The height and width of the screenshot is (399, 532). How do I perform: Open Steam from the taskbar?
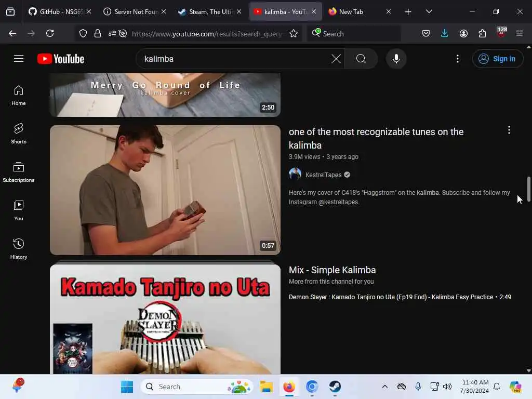[x=335, y=387]
